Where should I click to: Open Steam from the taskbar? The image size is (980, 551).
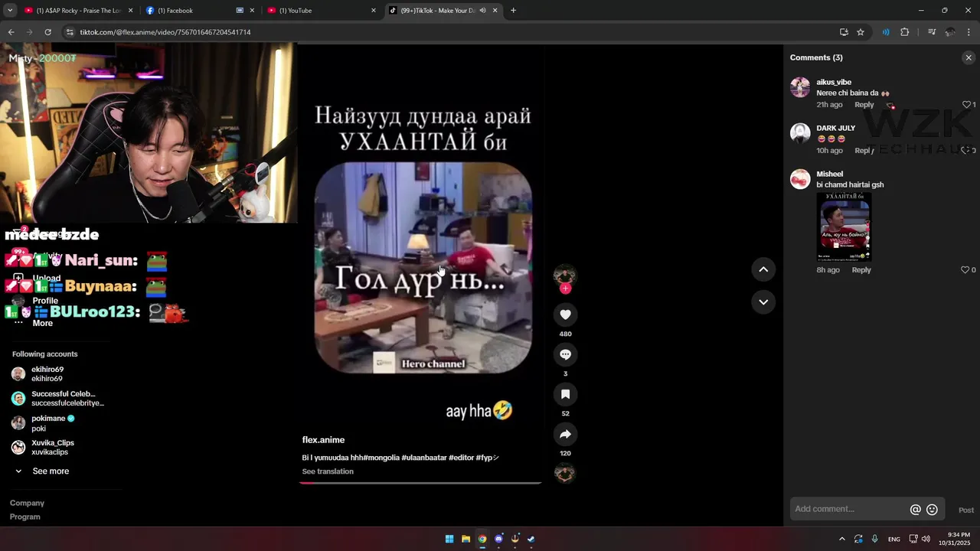coord(531,539)
